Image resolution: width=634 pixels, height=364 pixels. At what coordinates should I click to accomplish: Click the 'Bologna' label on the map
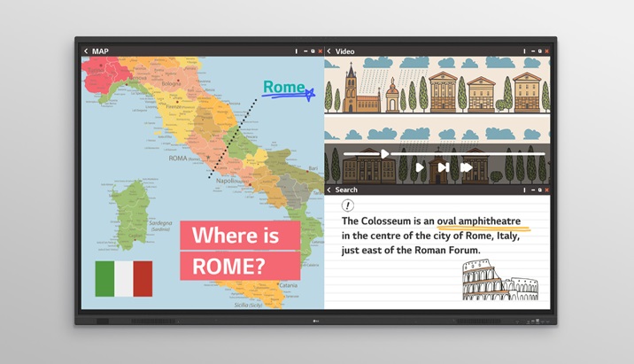[x=172, y=84]
